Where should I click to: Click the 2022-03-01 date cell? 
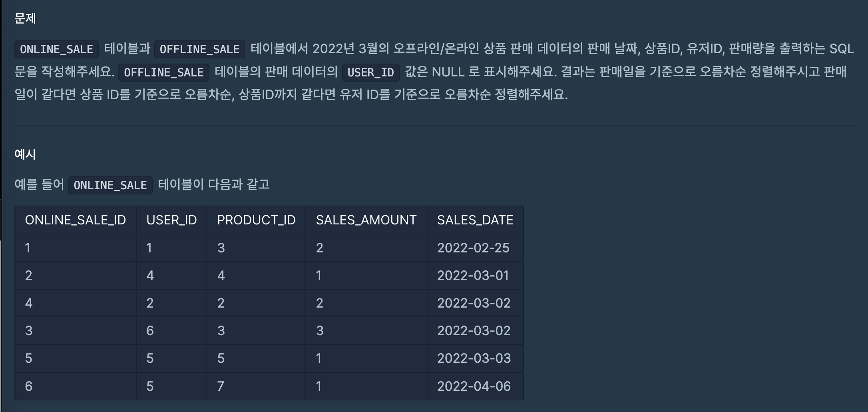[473, 276]
